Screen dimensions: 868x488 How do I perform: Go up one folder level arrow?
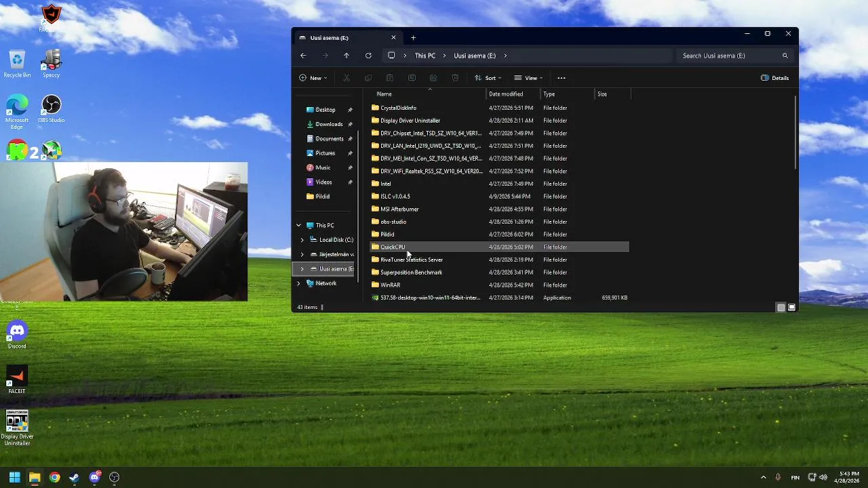[347, 56]
